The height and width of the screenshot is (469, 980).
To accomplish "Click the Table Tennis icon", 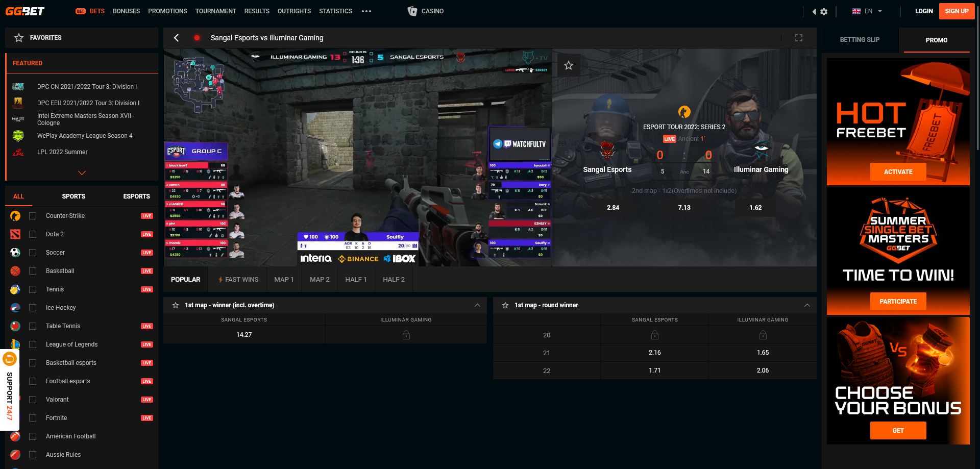I will (x=15, y=326).
